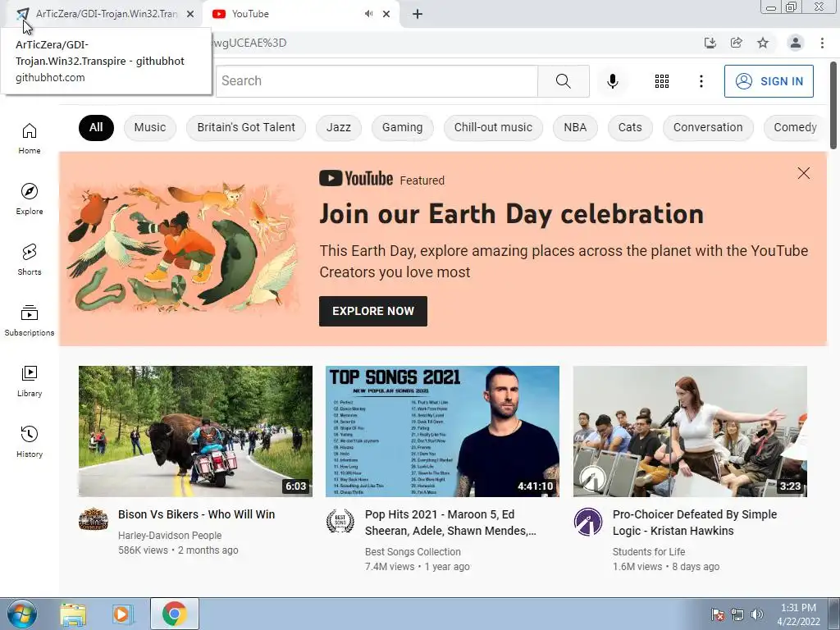Screen dimensions: 840x630
Task: Click the Bison Vs Bikers thumbnail
Action: click(195, 431)
